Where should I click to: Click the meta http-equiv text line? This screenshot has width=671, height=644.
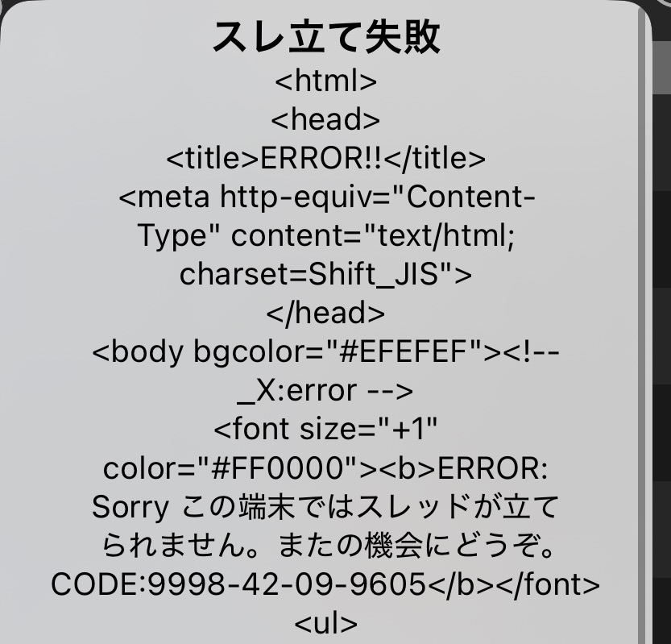327,197
